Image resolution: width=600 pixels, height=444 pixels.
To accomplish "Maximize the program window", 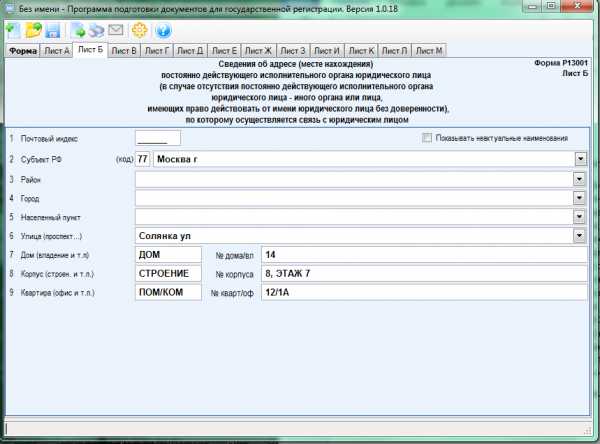I will coord(551,6).
